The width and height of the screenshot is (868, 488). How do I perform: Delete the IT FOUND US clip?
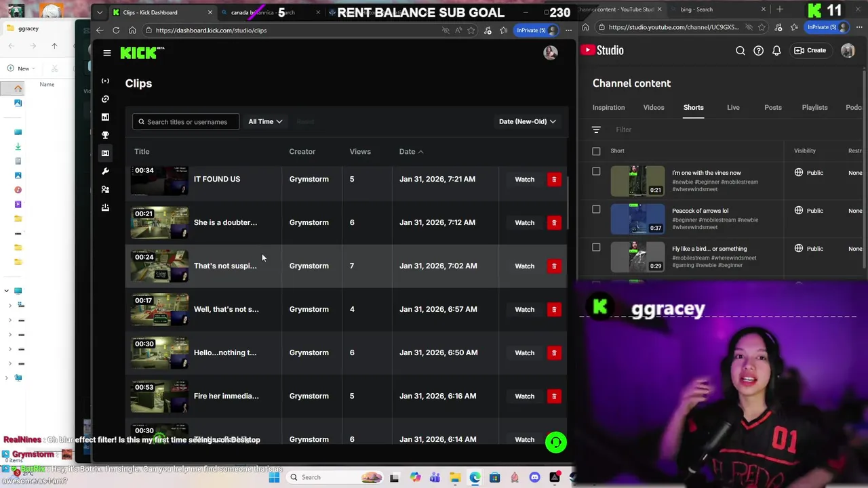[554, 179]
